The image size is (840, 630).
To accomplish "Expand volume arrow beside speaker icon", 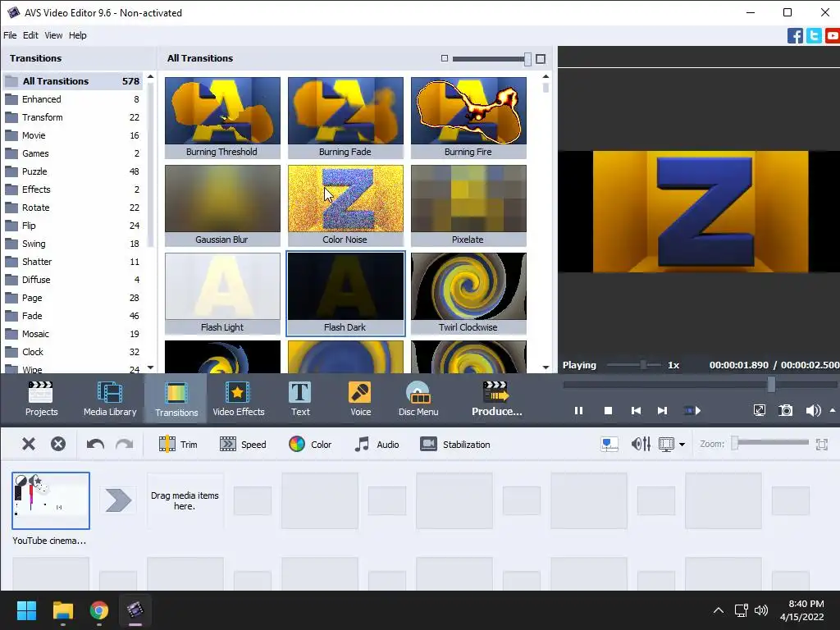I will click(833, 410).
